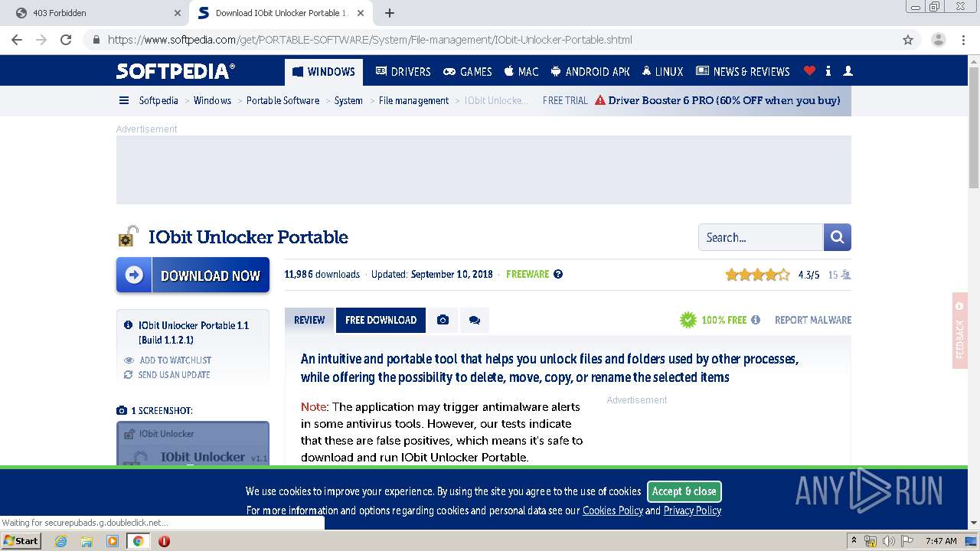Open the Chrome three-dot menu

click(965, 40)
